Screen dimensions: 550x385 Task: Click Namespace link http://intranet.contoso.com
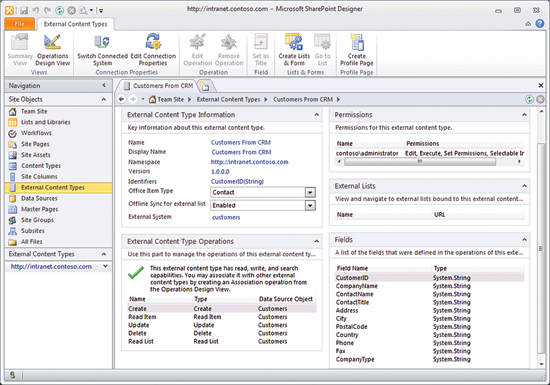[249, 162]
